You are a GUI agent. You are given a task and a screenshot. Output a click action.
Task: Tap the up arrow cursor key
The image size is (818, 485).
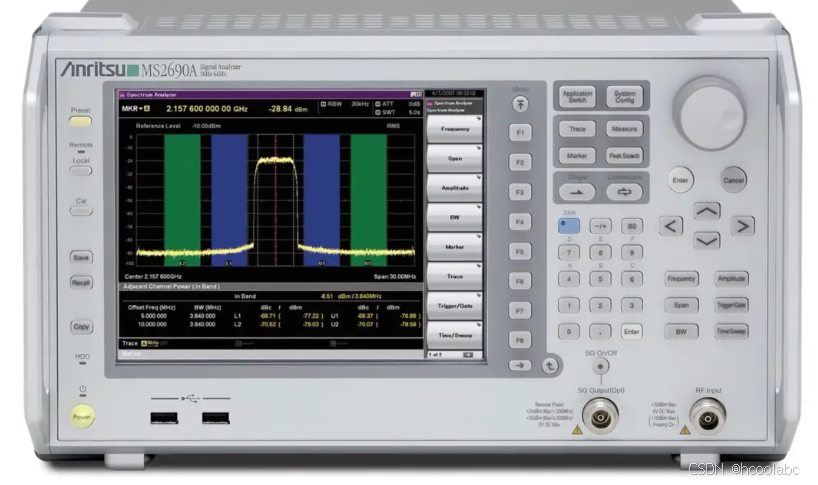(x=707, y=211)
